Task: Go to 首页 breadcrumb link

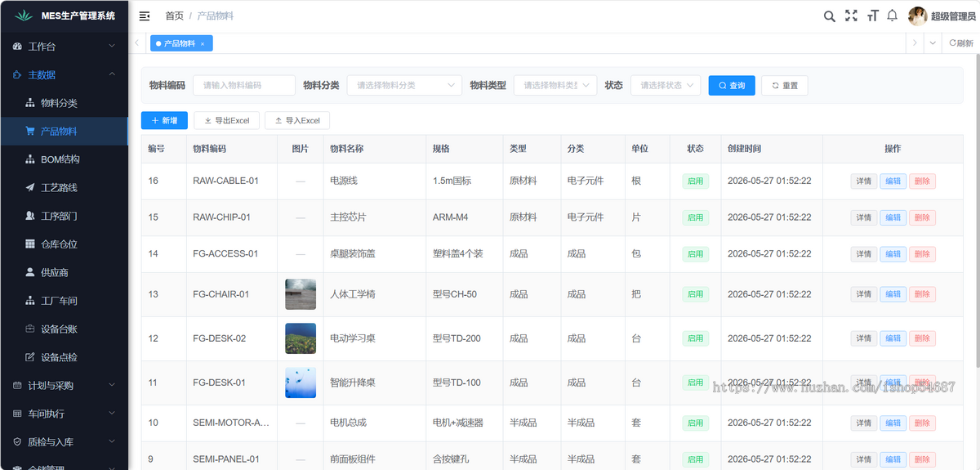Action: tap(174, 16)
